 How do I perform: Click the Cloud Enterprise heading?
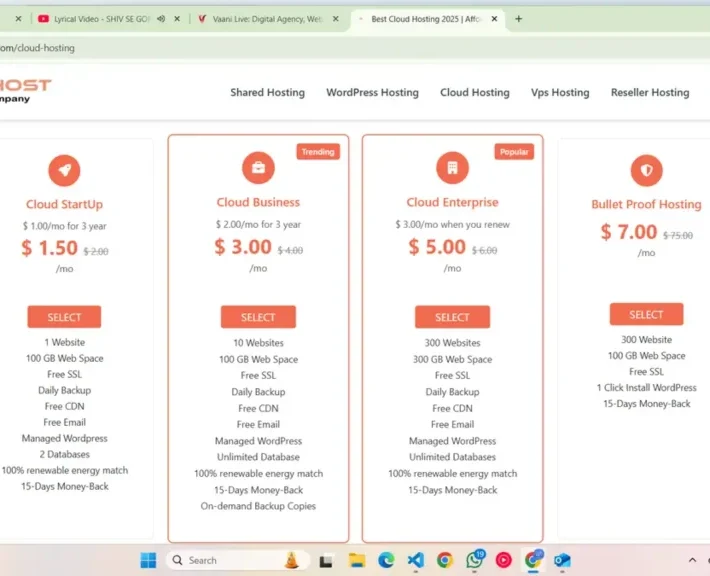click(x=452, y=202)
